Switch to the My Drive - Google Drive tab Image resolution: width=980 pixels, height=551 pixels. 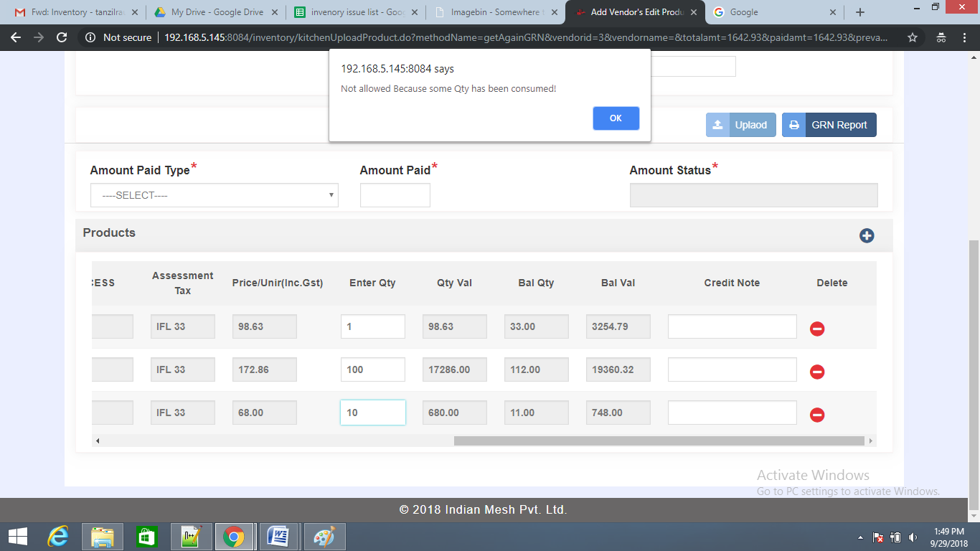[x=217, y=12]
